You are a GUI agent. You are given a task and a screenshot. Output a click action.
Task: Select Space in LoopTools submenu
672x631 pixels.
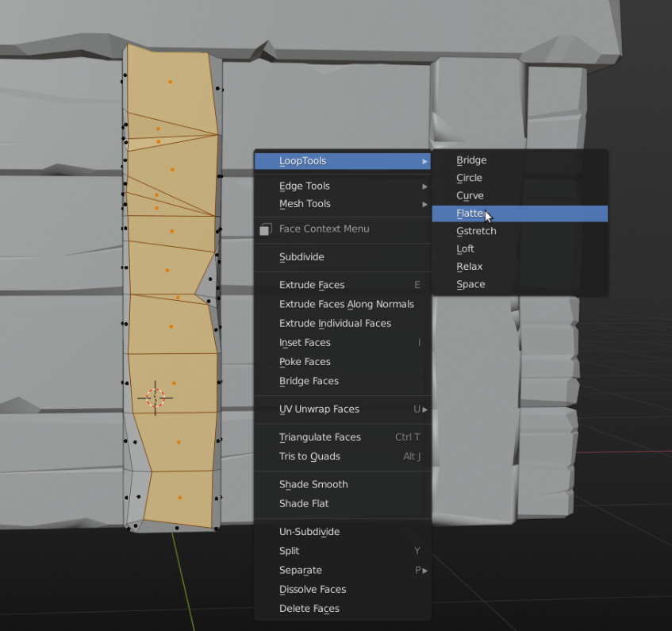click(520, 285)
